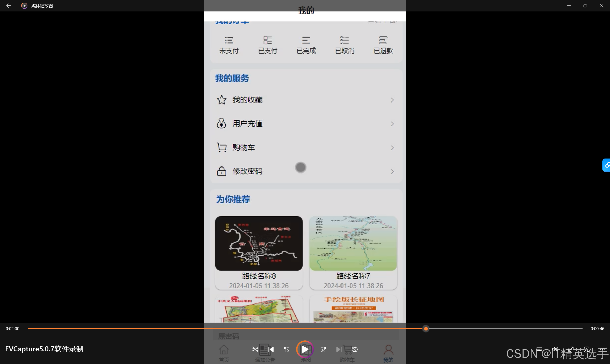Viewport: 610px width, 364px height.
Task: Minimize the media player window
Action: (569, 6)
